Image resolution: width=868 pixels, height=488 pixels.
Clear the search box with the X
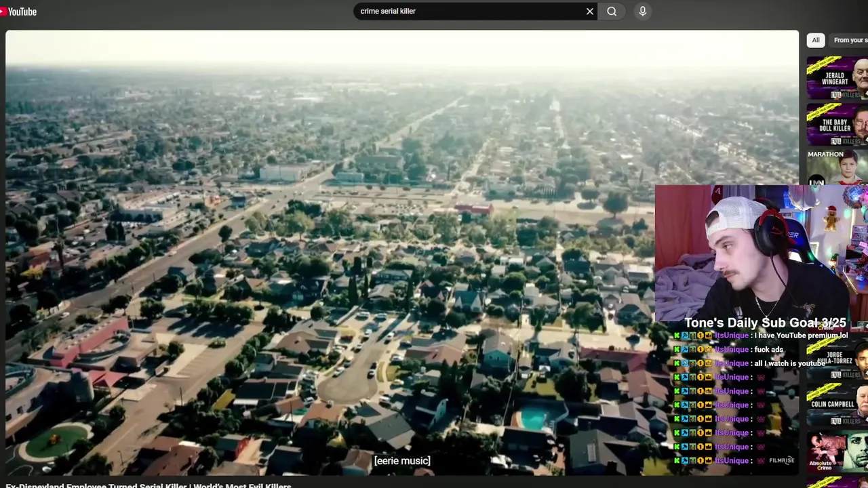click(590, 11)
